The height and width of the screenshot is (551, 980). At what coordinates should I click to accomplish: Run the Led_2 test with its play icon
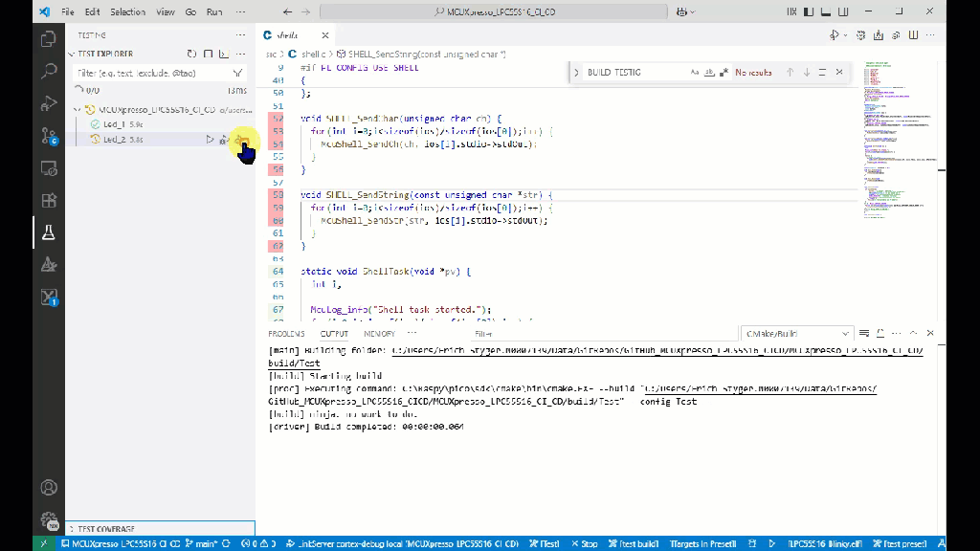211,139
